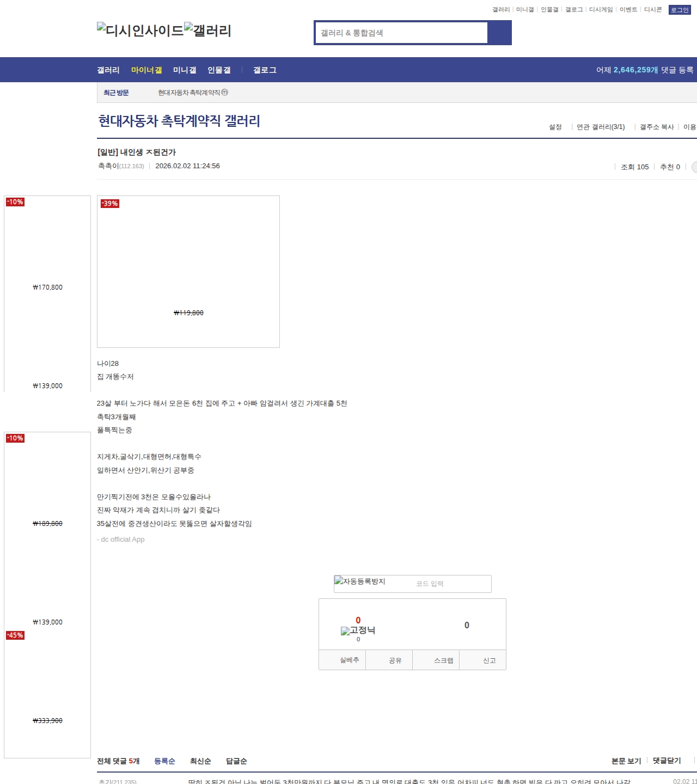
Task: Click the 자동등록방지 captcha image
Action: (x=360, y=582)
